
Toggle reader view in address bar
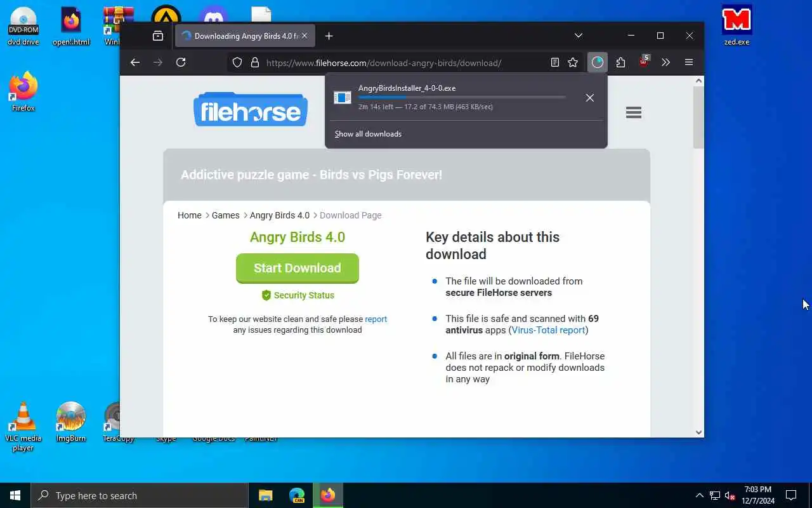coord(555,62)
